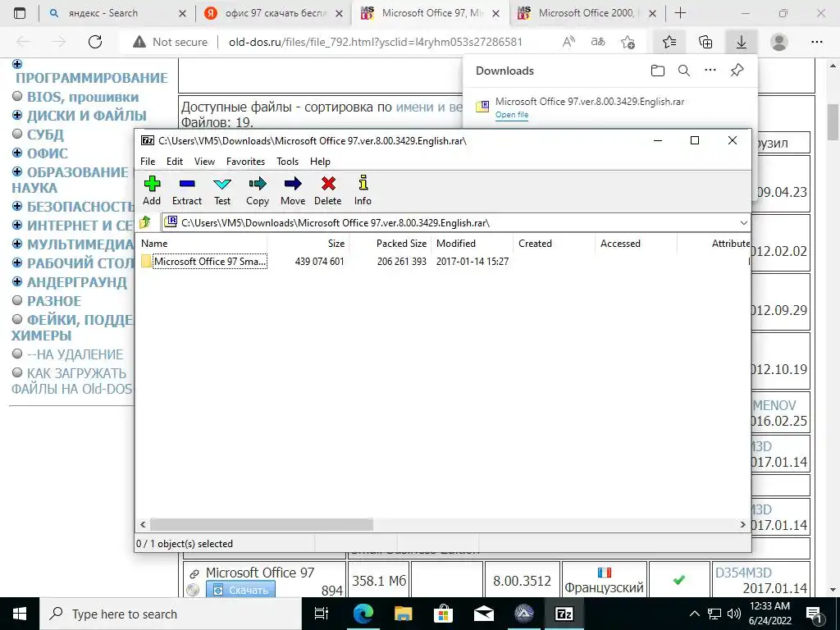Open archive Info from toolbar
The image size is (840, 630).
click(x=363, y=190)
